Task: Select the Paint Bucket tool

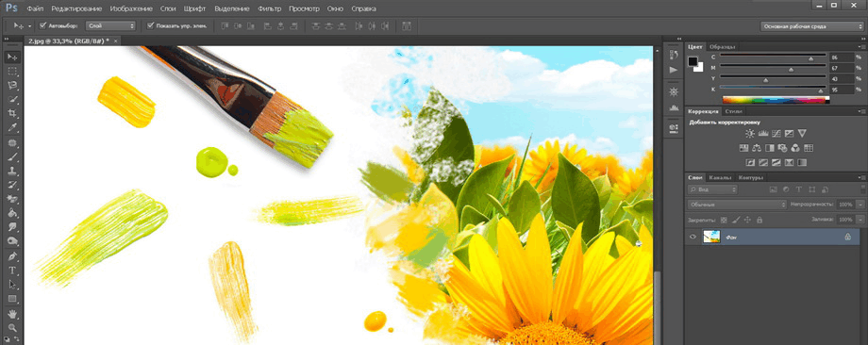Action: (x=12, y=213)
